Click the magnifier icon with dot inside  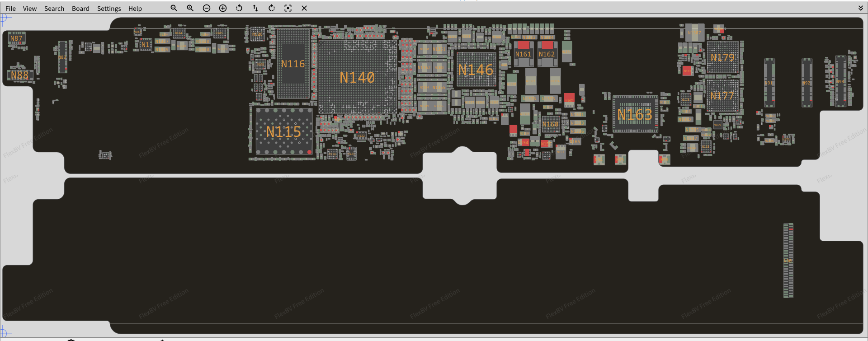190,8
